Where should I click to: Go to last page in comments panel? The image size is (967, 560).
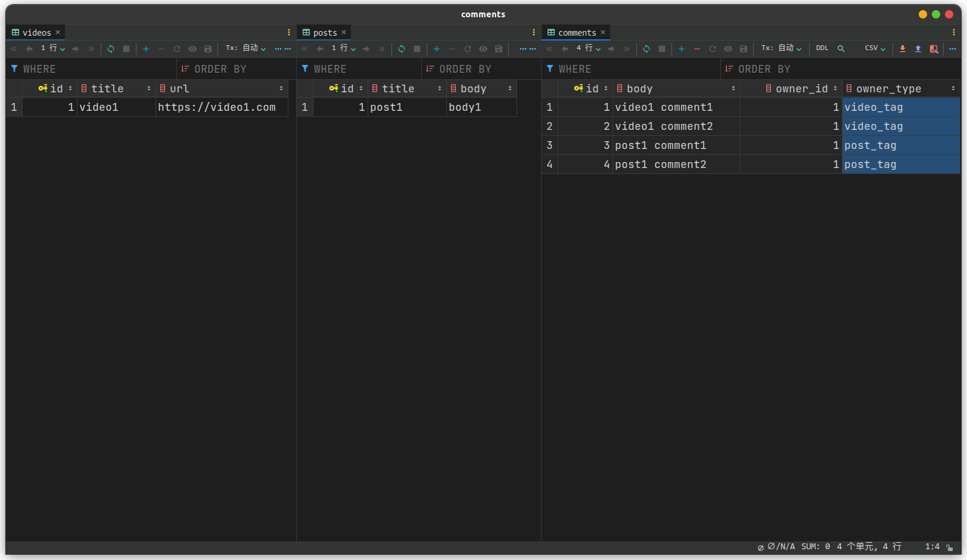coord(627,49)
